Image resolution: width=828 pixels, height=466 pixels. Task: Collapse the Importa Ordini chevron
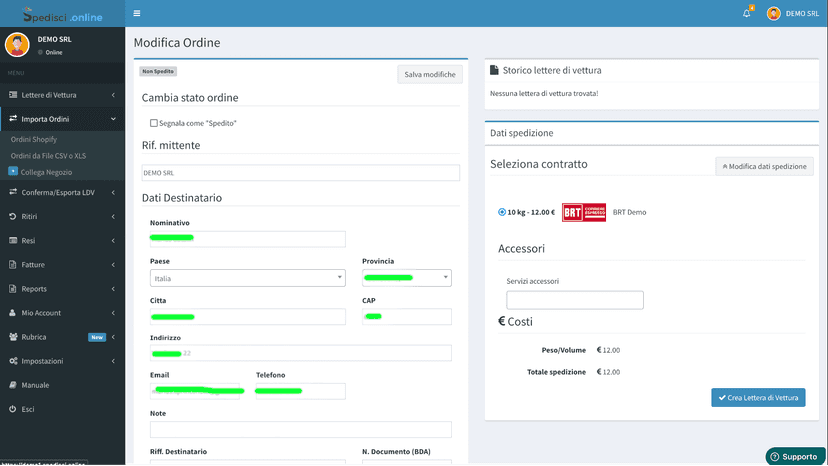tap(113, 119)
